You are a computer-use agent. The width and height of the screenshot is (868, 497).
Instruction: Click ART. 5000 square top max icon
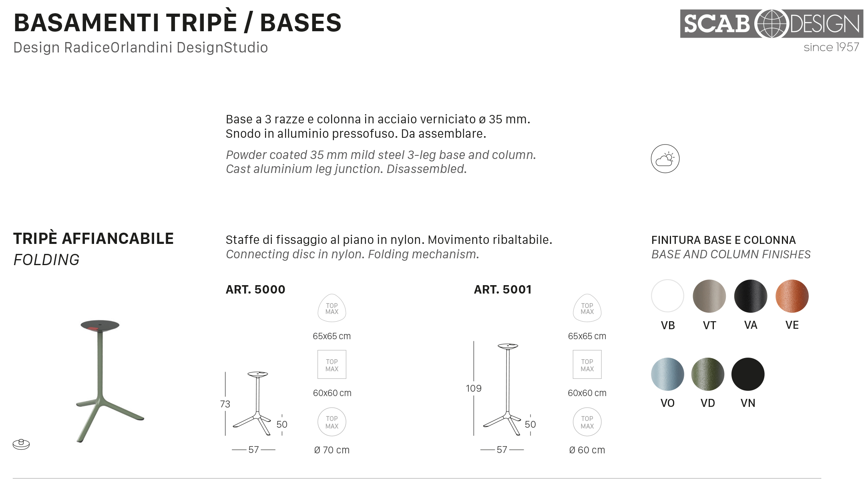pos(332,364)
